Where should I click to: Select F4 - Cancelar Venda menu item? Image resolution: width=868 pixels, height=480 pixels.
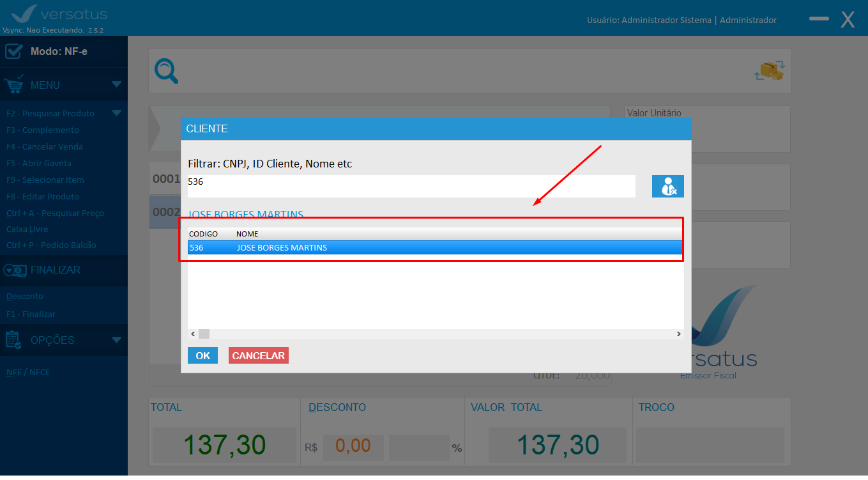pyautogui.click(x=45, y=146)
